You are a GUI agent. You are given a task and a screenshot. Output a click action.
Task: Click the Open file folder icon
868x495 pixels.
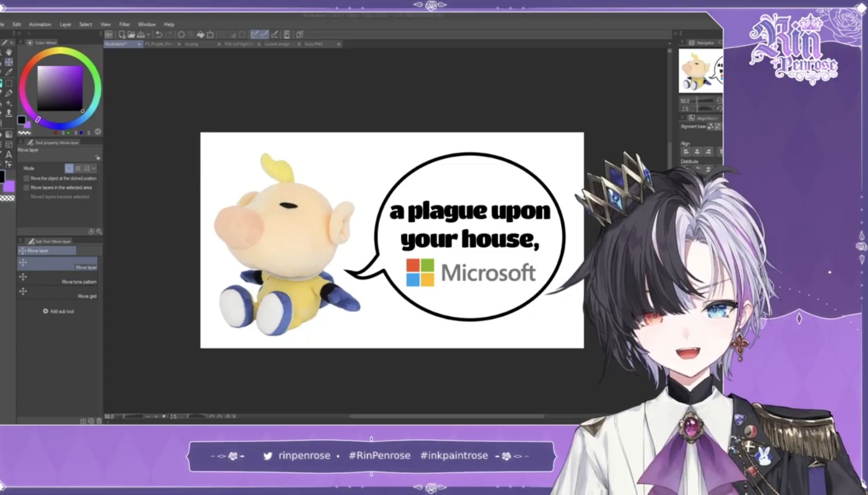[132, 34]
